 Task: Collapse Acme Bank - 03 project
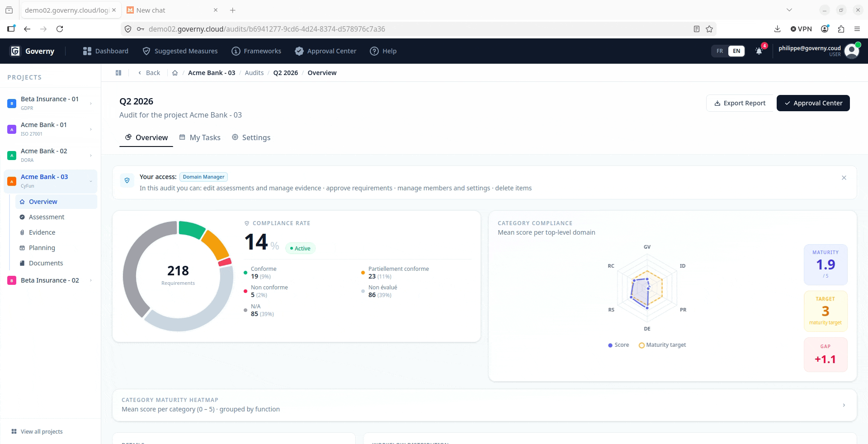tap(91, 181)
